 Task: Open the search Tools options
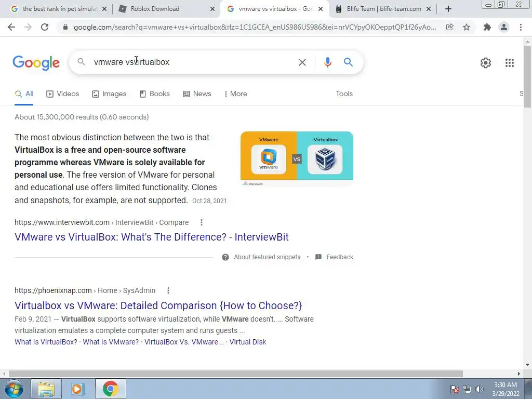344,94
